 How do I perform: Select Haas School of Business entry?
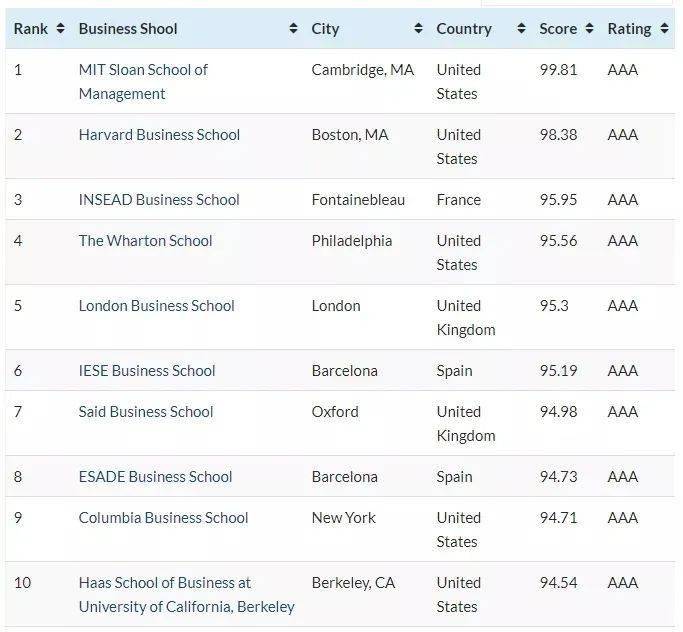pyautogui.click(x=186, y=594)
